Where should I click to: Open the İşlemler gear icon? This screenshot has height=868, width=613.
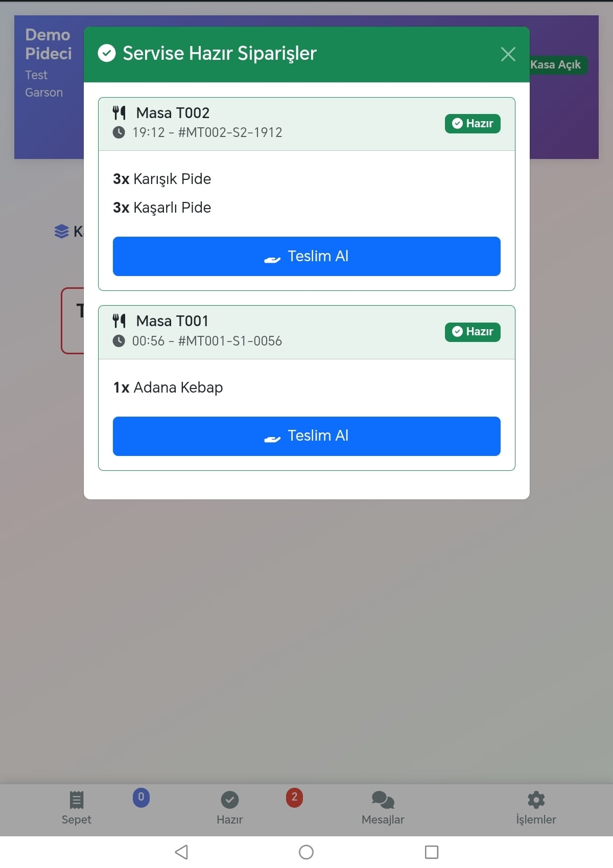click(x=536, y=797)
